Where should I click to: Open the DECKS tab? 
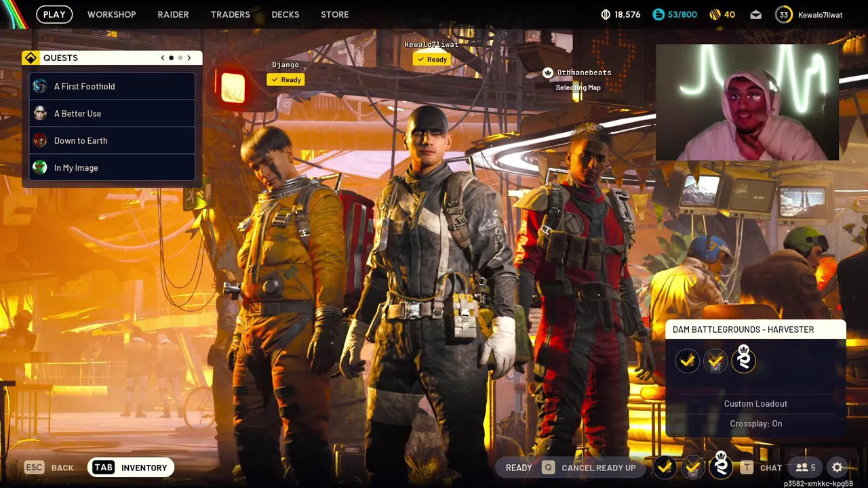click(285, 14)
